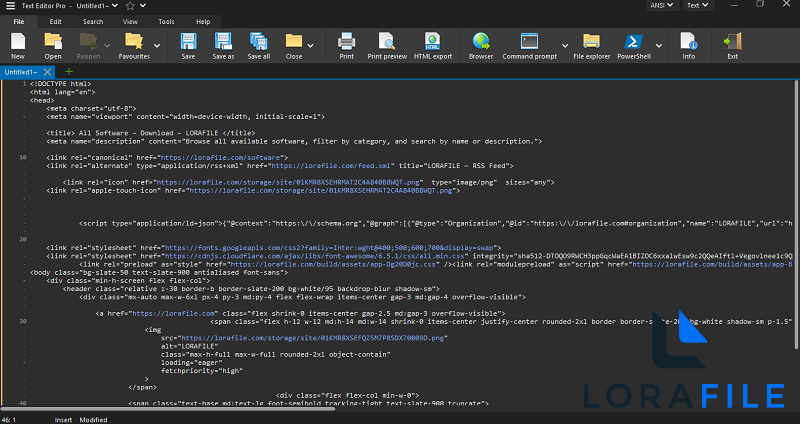Expand the Favourites dropdown arrow
800x424 pixels.
pos(157,45)
